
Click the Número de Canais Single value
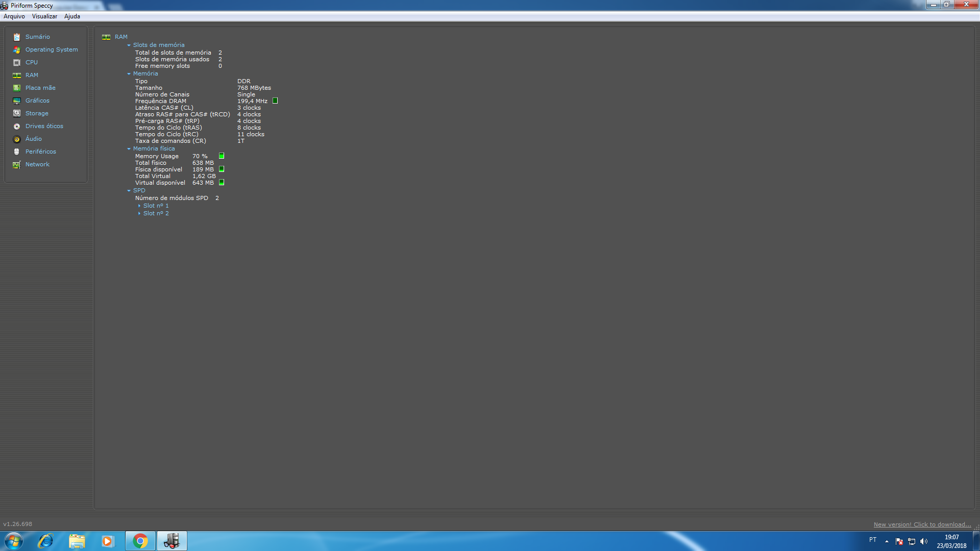tap(246, 94)
